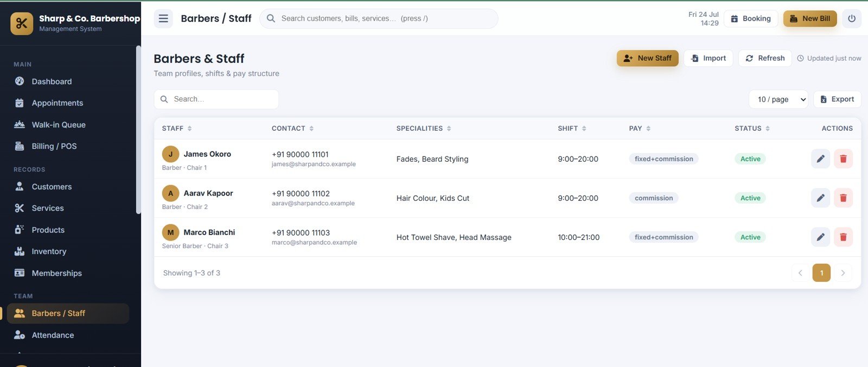Export the staff table
The image size is (868, 367).
837,99
